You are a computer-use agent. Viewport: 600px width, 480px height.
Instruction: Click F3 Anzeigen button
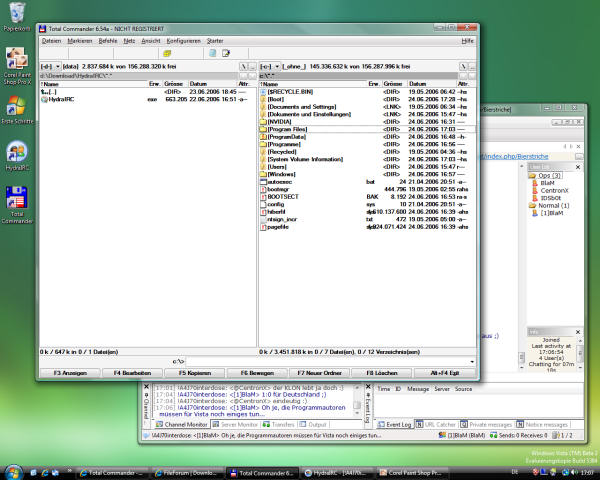(70, 373)
